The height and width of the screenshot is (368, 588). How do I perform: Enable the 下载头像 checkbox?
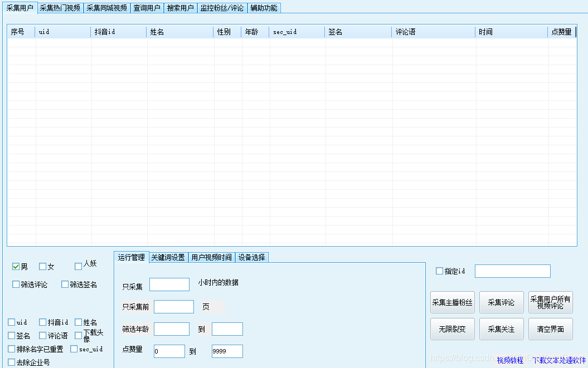click(79, 335)
